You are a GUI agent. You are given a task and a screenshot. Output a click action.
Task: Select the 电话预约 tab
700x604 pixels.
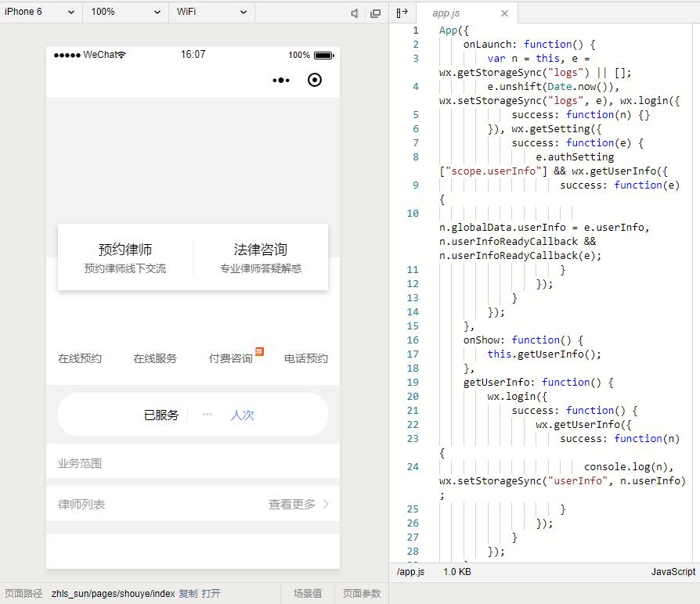click(306, 358)
